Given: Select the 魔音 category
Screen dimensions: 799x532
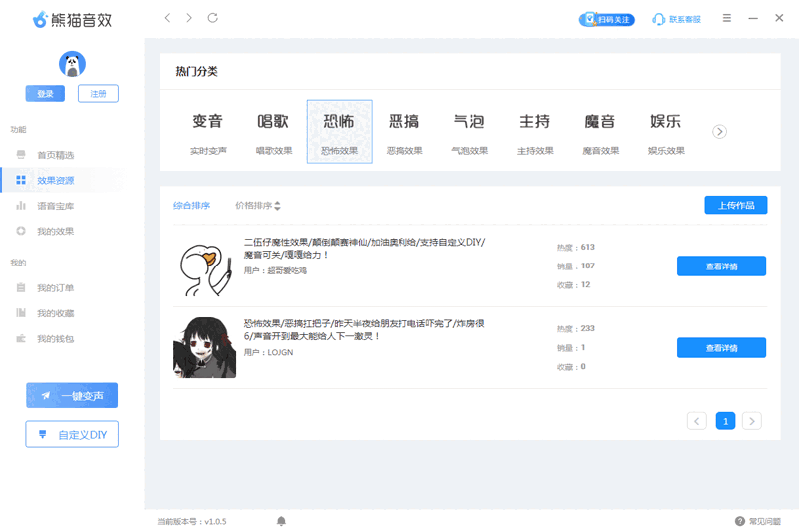Looking at the screenshot, I should click(601, 132).
